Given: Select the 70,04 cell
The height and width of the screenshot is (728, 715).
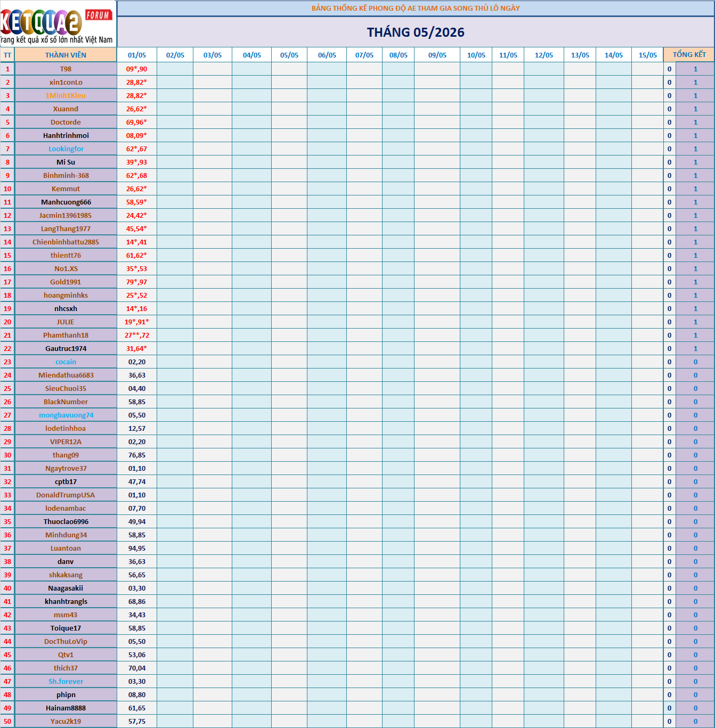Looking at the screenshot, I should point(137,668).
